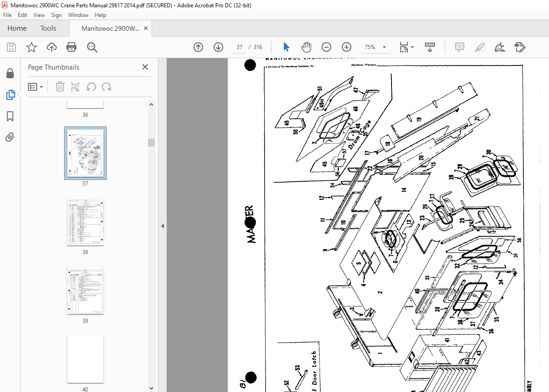Go to next page arrow
Viewport: 549px width, 392px height.
tap(218, 47)
